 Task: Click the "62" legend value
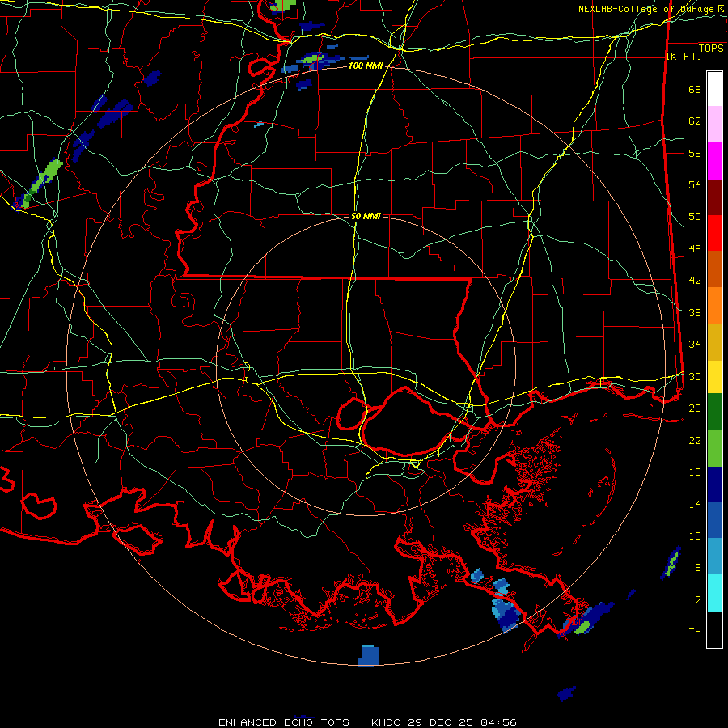(x=695, y=121)
